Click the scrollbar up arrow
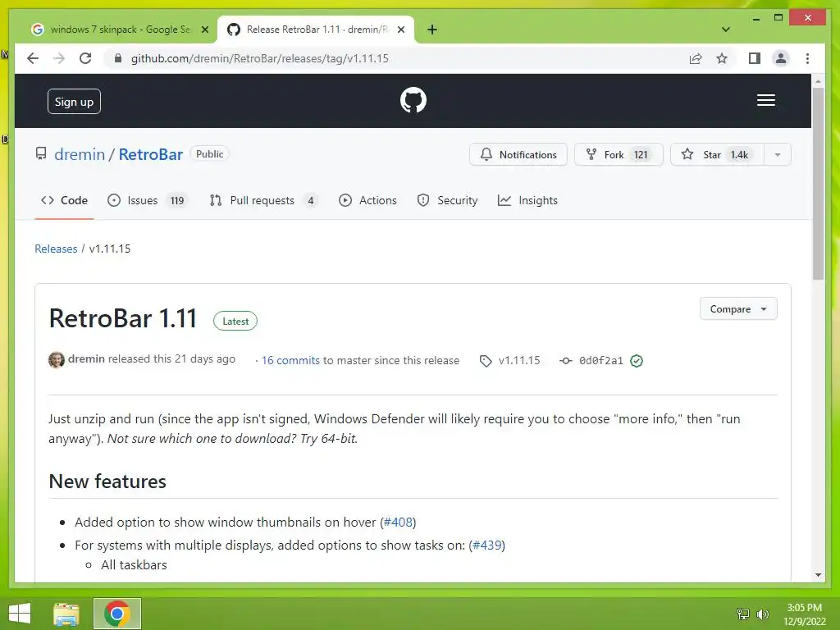Screen dimensions: 840x630 [818, 81]
